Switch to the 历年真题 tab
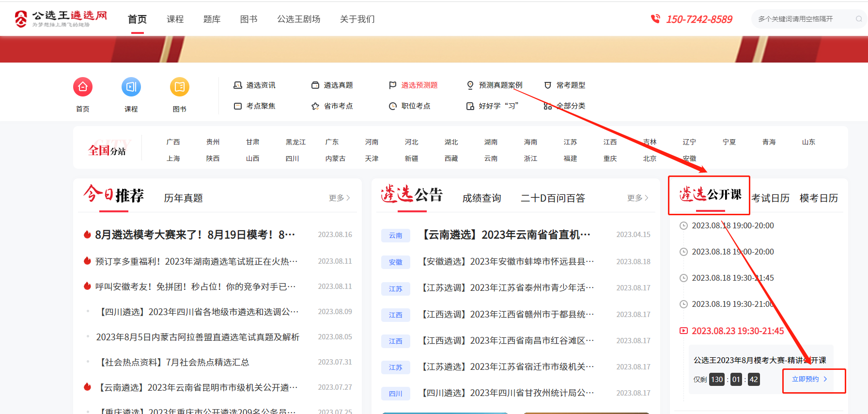 click(x=183, y=198)
